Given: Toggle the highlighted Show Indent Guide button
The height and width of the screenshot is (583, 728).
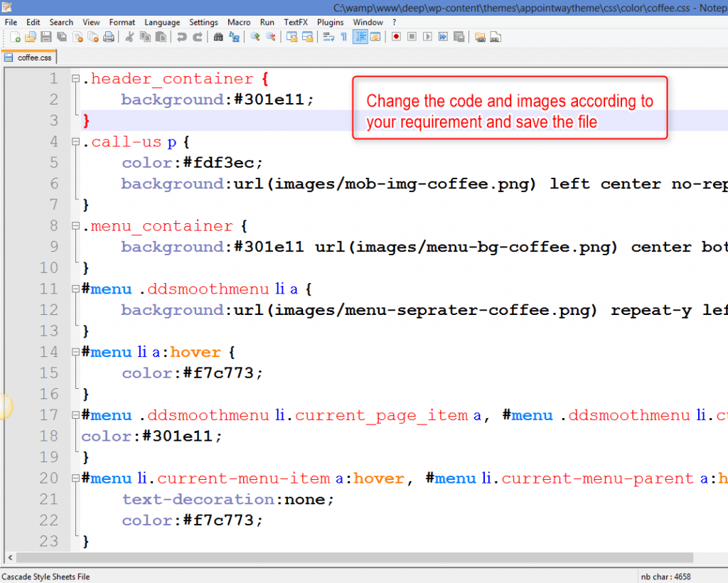Looking at the screenshot, I should tap(360, 36).
